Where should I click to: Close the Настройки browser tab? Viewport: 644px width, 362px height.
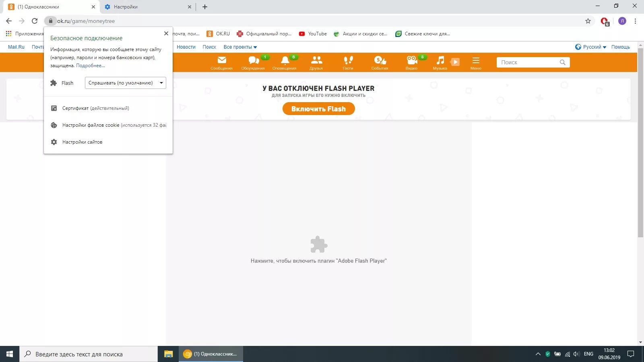tap(190, 7)
